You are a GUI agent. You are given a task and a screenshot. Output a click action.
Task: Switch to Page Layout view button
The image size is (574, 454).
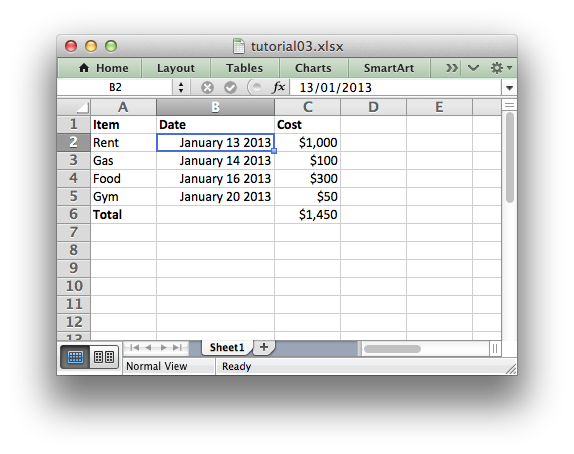[x=104, y=357]
